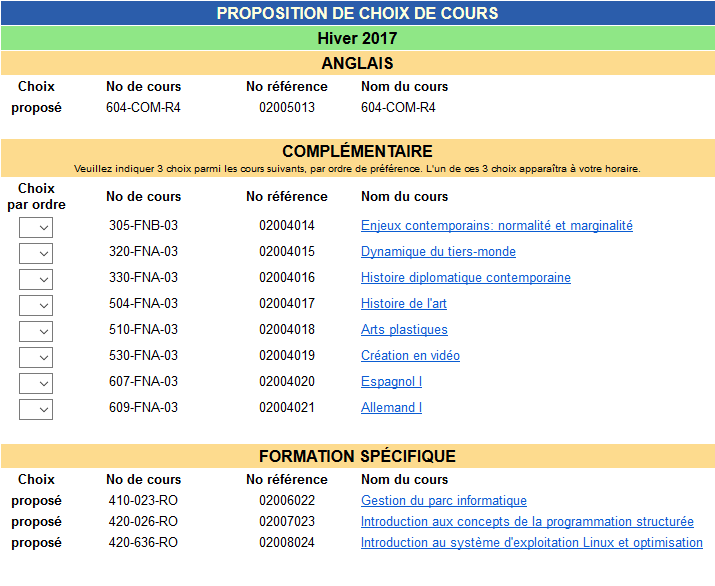
Task: Open the choice dropdown for 330-FNA-03
Action: click(x=36, y=279)
